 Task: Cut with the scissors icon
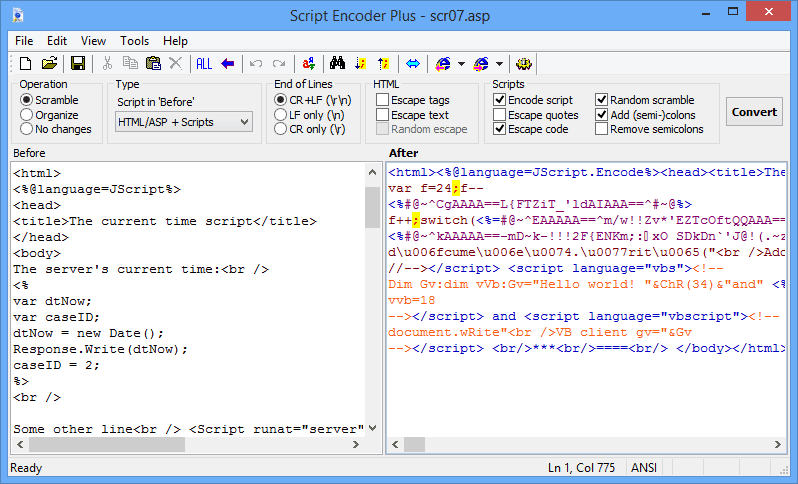[x=107, y=64]
